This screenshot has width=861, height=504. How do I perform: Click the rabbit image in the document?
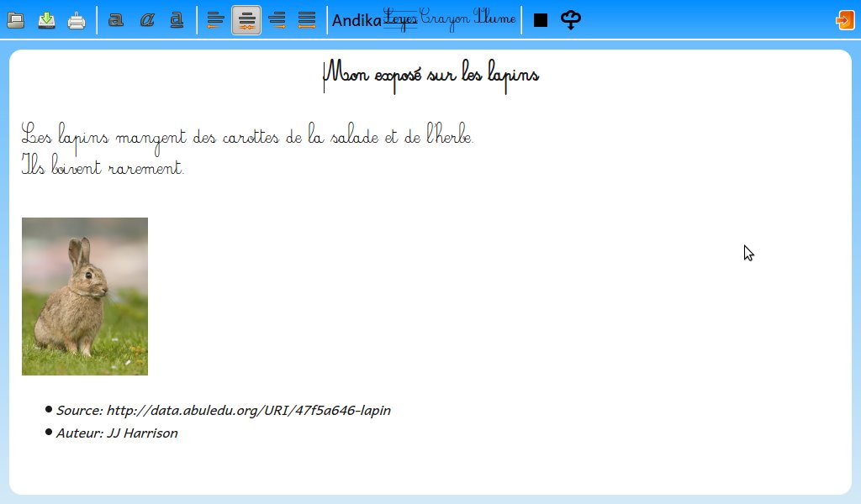coord(85,297)
